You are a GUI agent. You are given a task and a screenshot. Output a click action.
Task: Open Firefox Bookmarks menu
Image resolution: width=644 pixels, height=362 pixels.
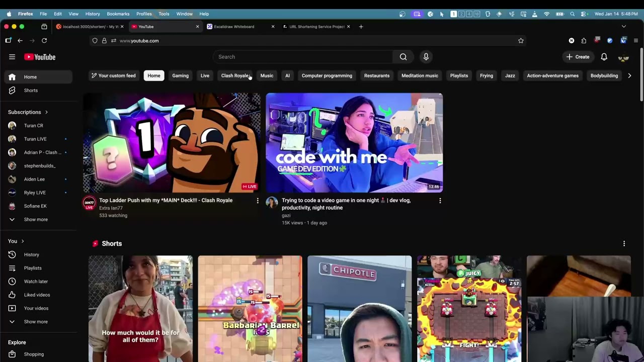click(x=118, y=14)
